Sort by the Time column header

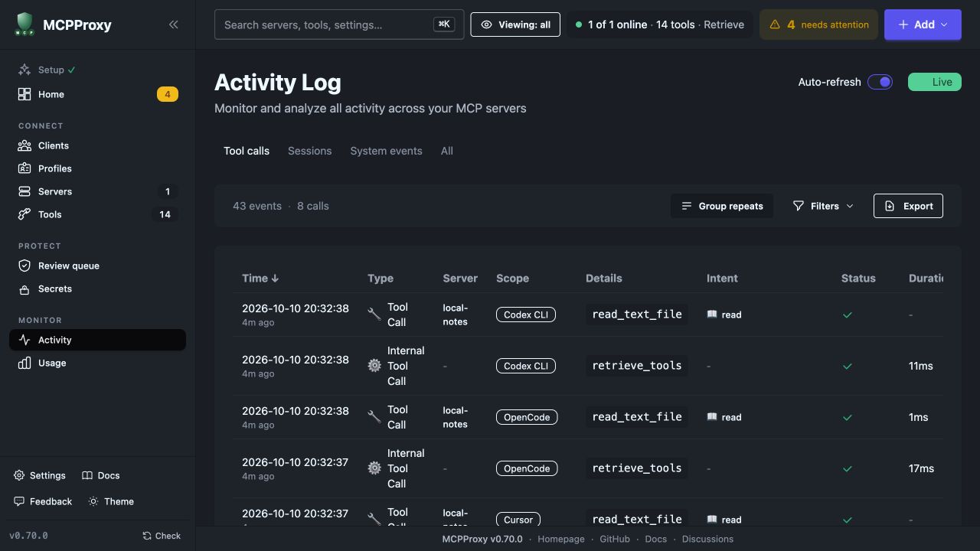click(x=260, y=278)
